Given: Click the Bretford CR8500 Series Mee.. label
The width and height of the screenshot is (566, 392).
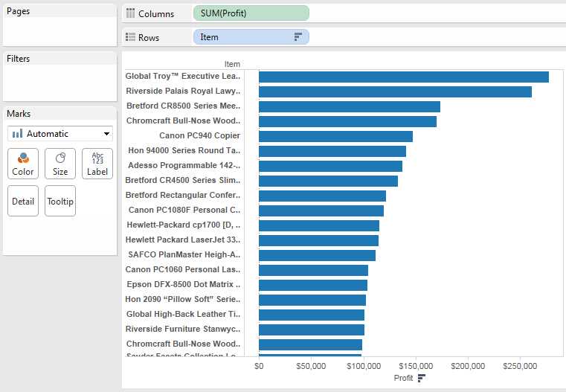Looking at the screenshot, I should click(184, 106).
